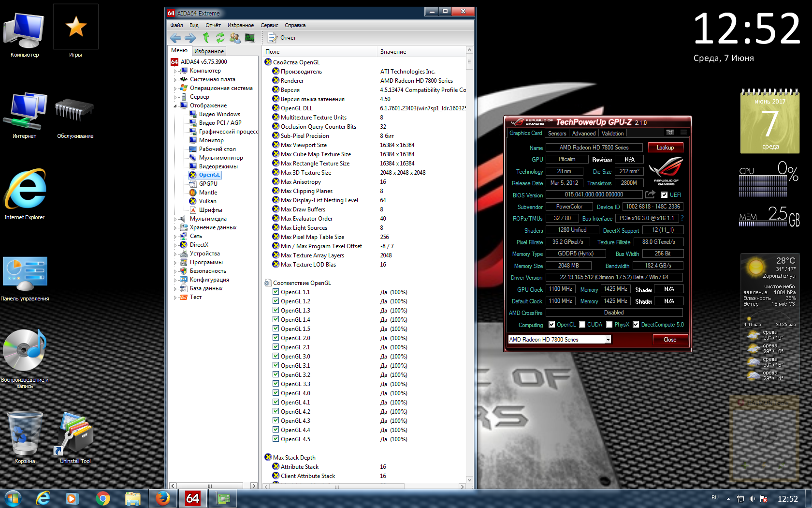Open Internet Explorer from the taskbar
Screen dimensions: 812x508
[43, 498]
